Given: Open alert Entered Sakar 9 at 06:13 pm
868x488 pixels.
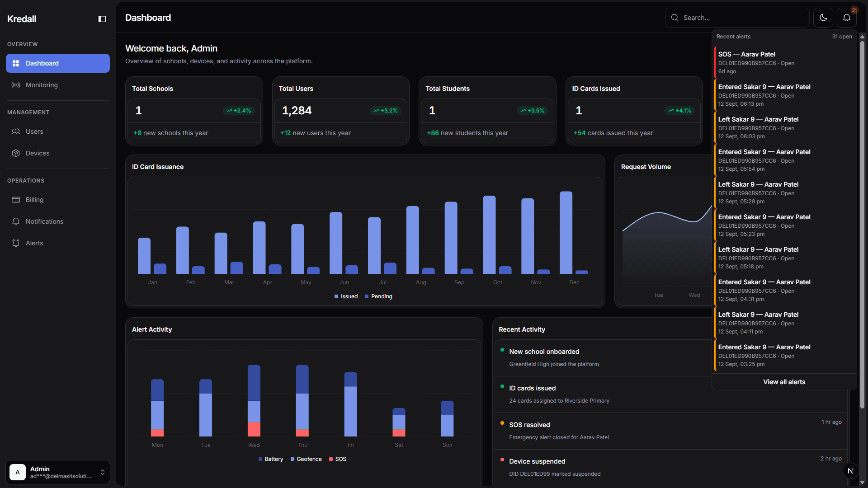Looking at the screenshot, I should tap(785, 95).
